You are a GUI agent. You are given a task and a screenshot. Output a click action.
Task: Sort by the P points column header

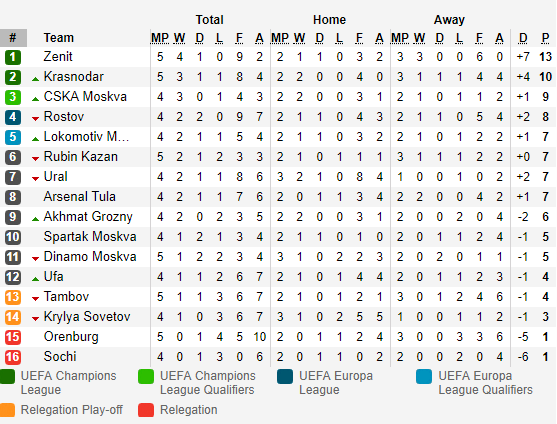(545, 38)
